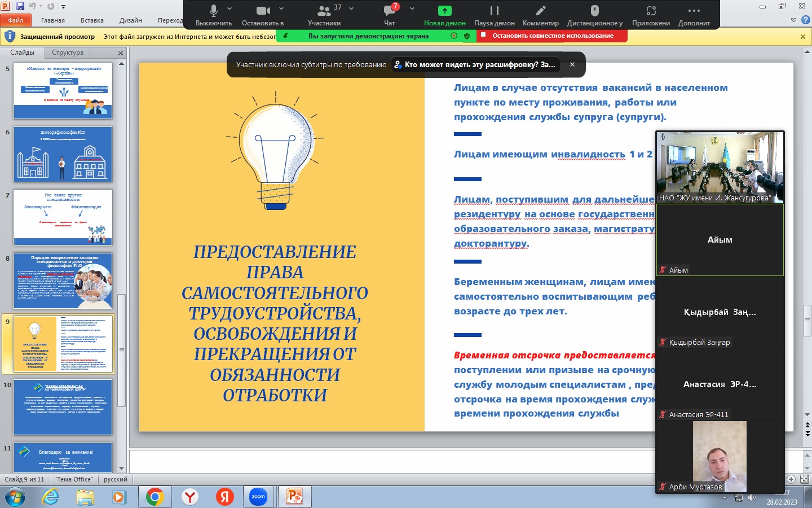Open the Zoom annotation pencil tool
This screenshot has width=812, height=508.
tap(540, 15)
